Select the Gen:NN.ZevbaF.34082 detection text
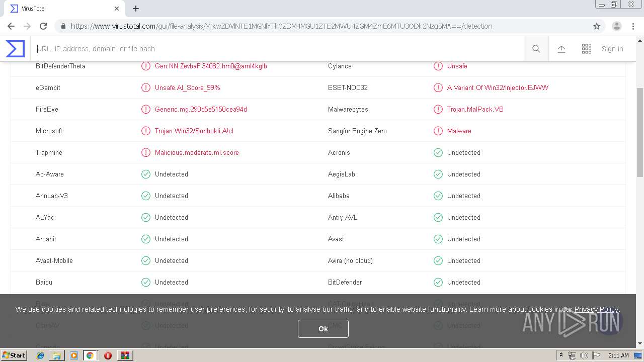Image resolution: width=644 pixels, height=362 pixels. [211, 66]
